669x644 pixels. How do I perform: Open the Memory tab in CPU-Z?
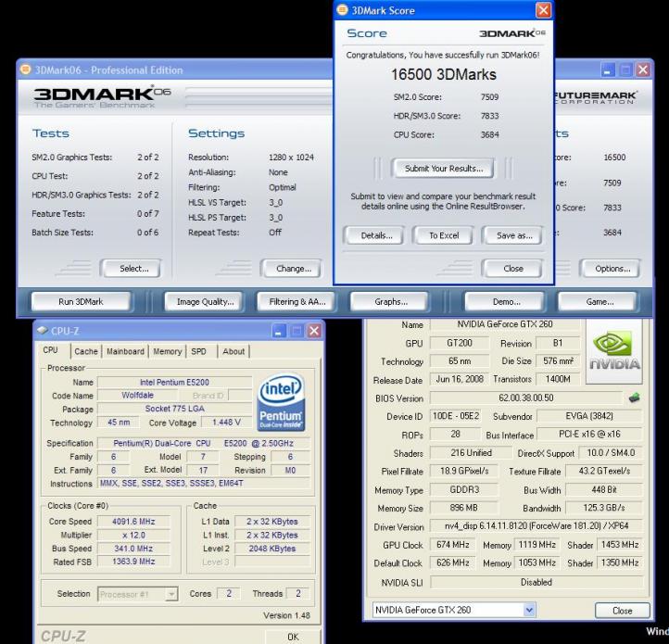[167, 351]
